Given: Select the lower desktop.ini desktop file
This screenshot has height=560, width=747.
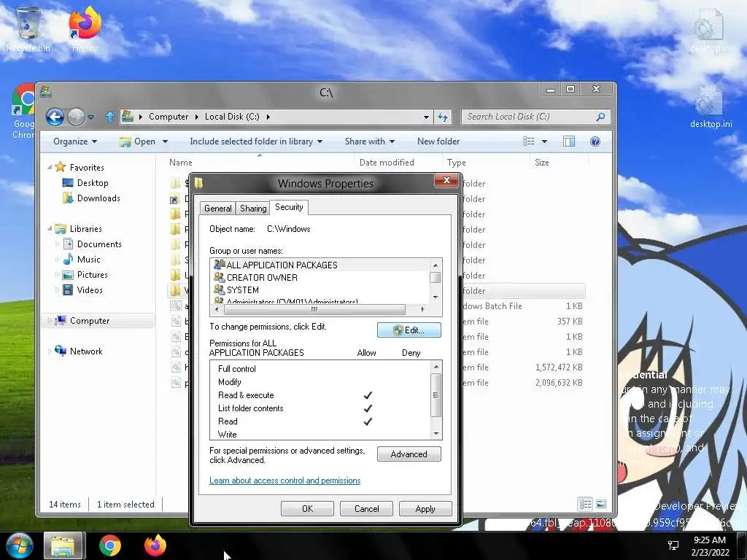Looking at the screenshot, I should click(711, 109).
